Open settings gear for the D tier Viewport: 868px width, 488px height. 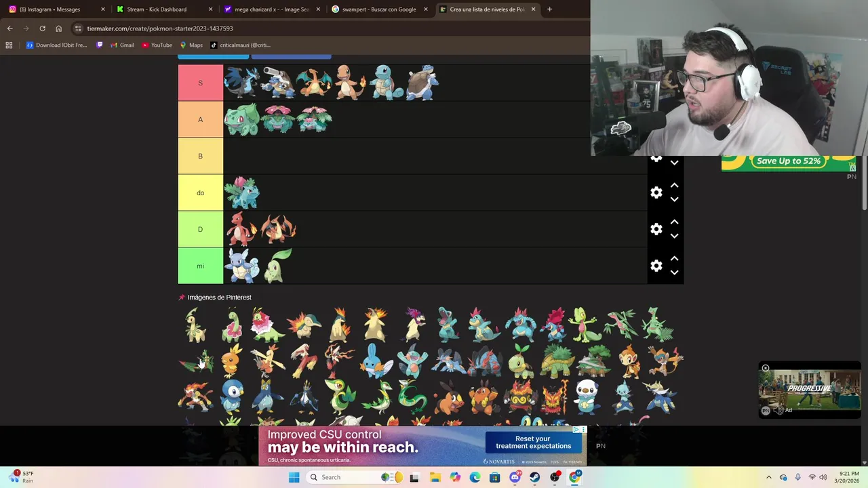click(656, 229)
